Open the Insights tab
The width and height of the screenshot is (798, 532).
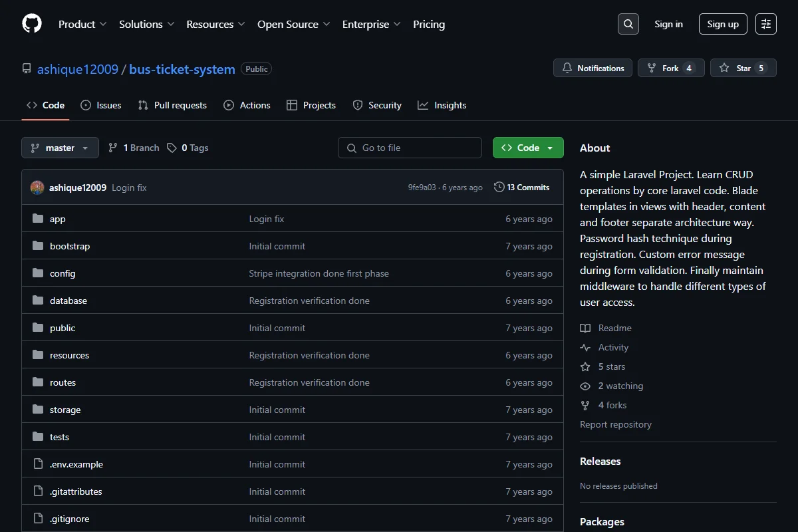pyautogui.click(x=442, y=105)
